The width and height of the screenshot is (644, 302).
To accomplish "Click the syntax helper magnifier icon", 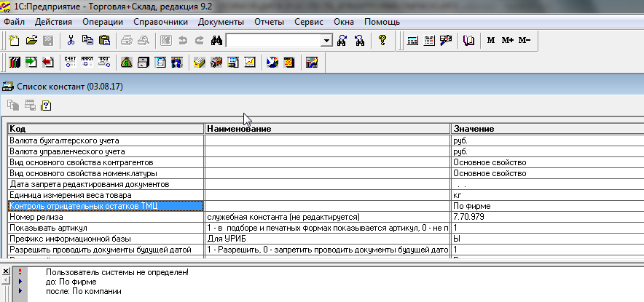I will coord(446,40).
